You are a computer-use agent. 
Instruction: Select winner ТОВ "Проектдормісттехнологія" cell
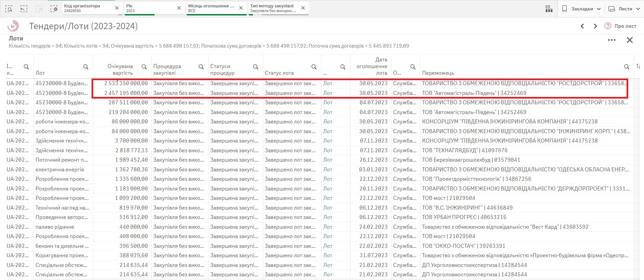point(527,179)
